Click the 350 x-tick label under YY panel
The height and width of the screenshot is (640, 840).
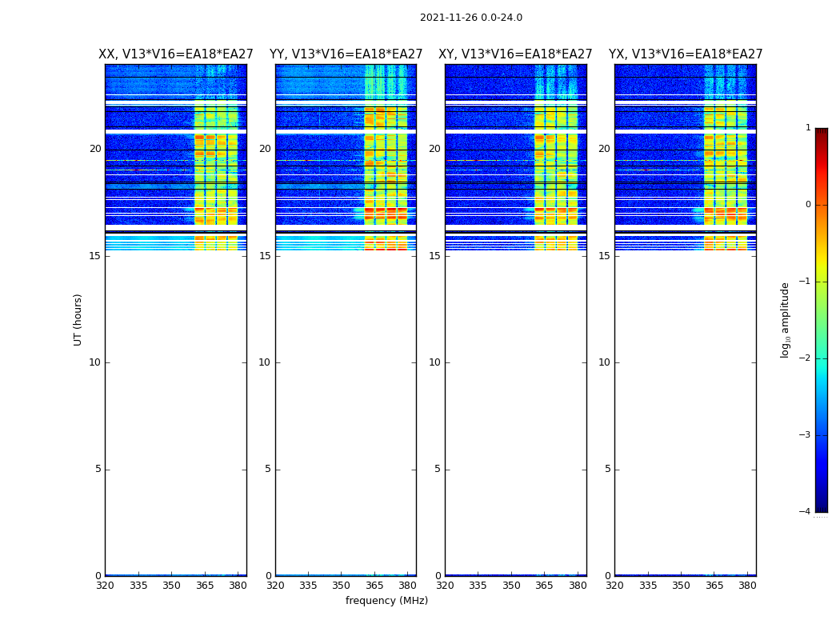click(342, 586)
